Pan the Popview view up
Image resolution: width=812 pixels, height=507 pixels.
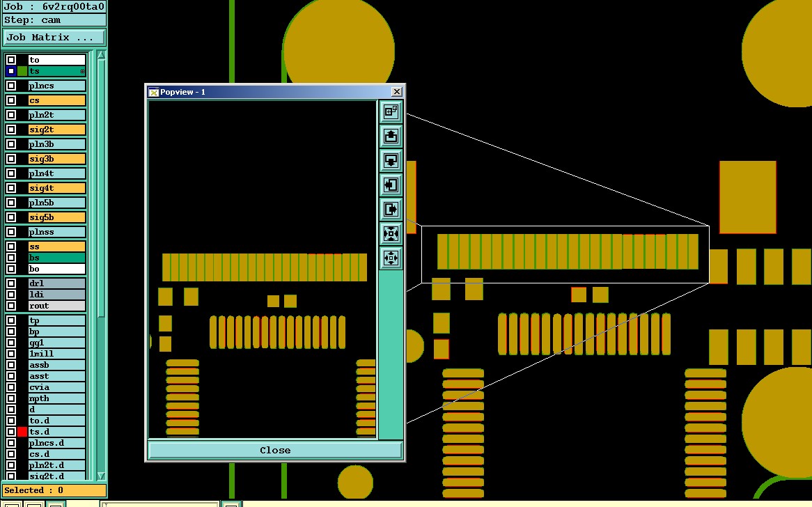(x=391, y=136)
